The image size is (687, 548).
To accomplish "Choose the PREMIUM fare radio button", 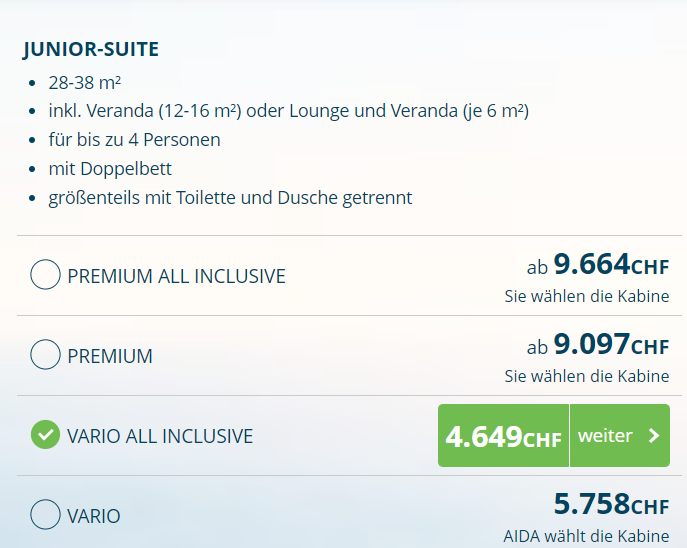I will tap(45, 355).
